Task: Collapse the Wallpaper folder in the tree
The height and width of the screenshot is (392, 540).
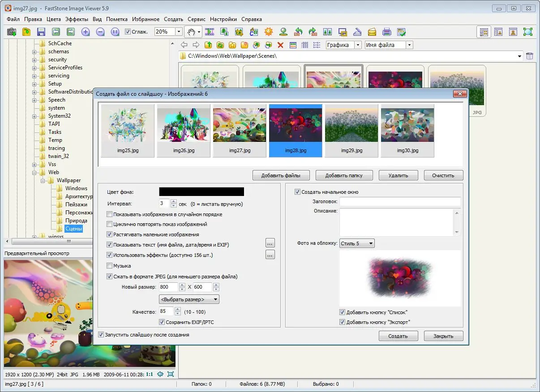Action: coord(42,180)
